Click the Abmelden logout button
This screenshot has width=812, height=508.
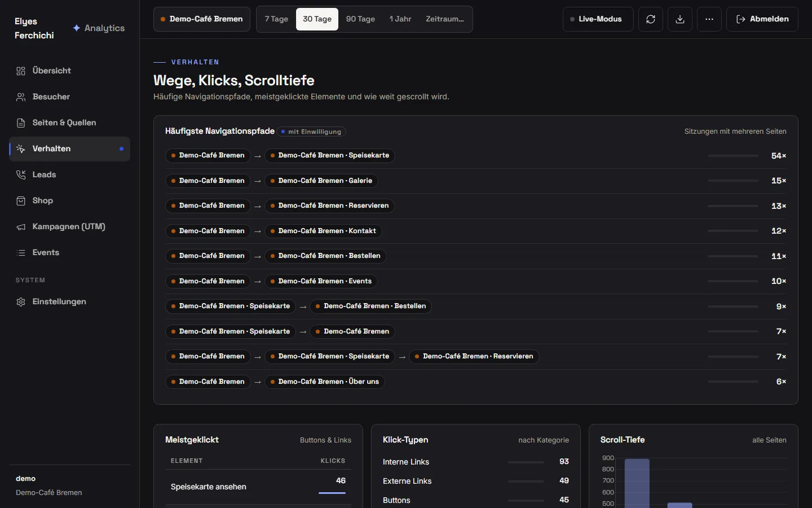762,19
